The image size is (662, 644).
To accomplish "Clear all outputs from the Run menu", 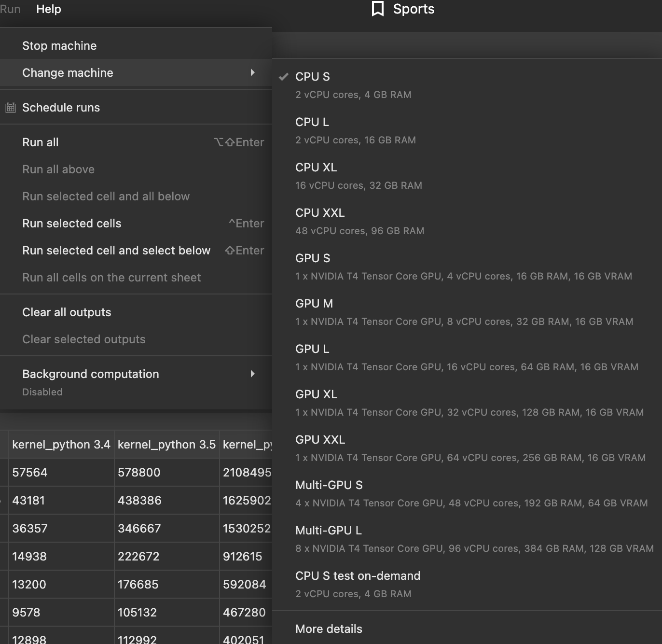I will [x=67, y=312].
